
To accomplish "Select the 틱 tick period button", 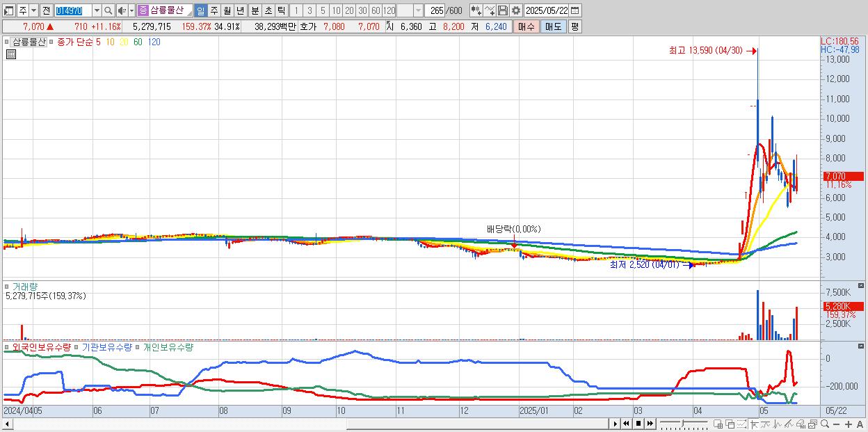I will (281, 10).
